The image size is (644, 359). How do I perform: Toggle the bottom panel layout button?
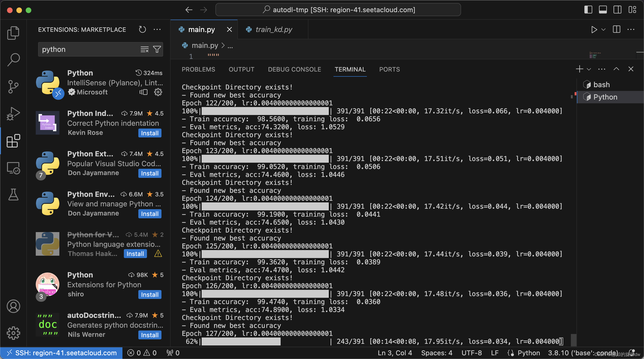click(602, 10)
